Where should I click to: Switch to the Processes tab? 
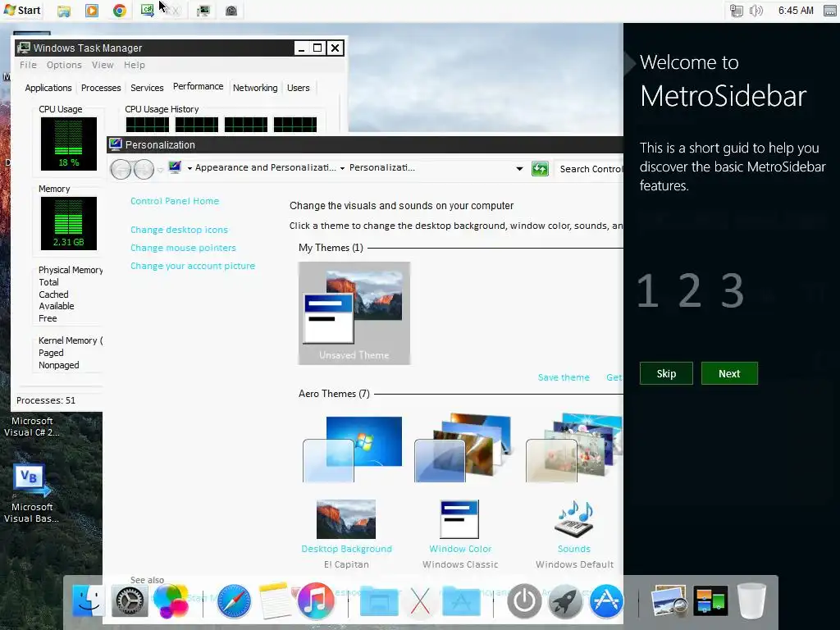tap(101, 88)
